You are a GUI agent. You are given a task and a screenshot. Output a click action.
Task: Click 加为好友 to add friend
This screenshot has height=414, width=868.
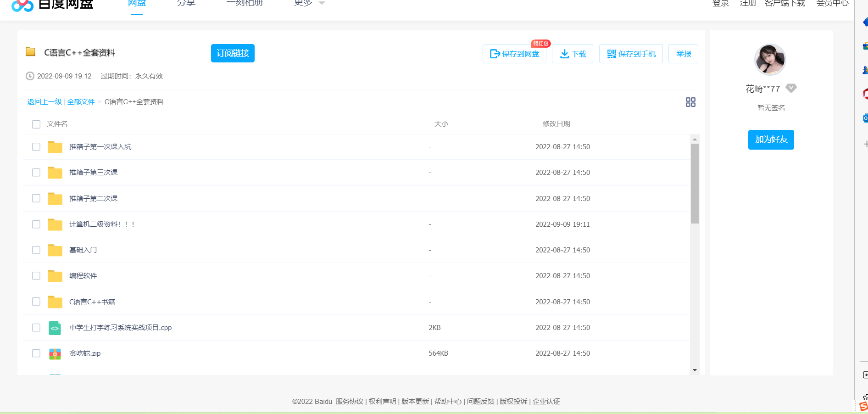771,140
